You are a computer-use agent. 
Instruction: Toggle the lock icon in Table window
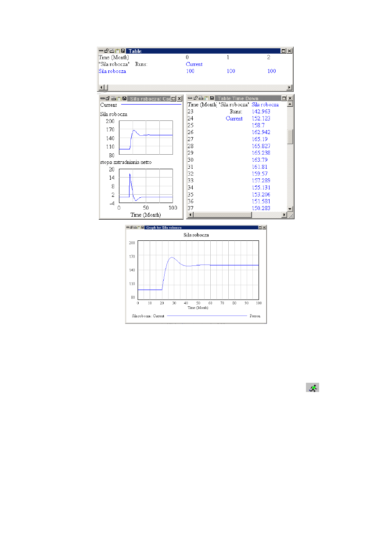point(106,51)
